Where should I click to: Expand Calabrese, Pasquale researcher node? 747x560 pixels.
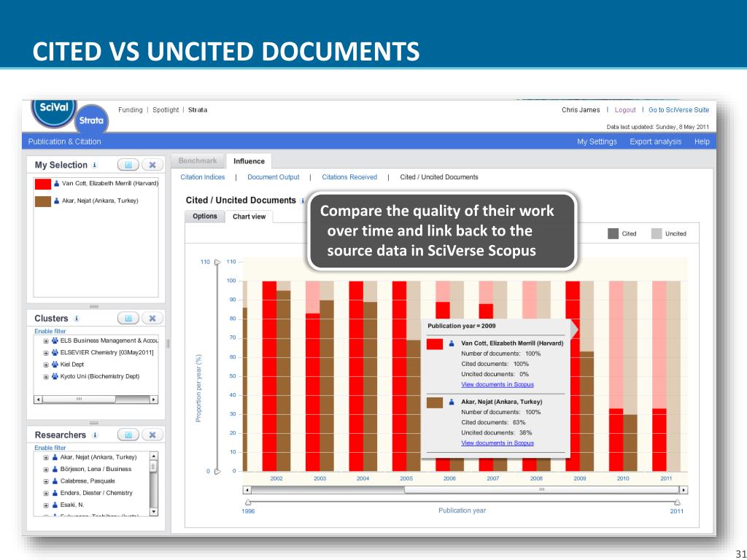coord(46,481)
